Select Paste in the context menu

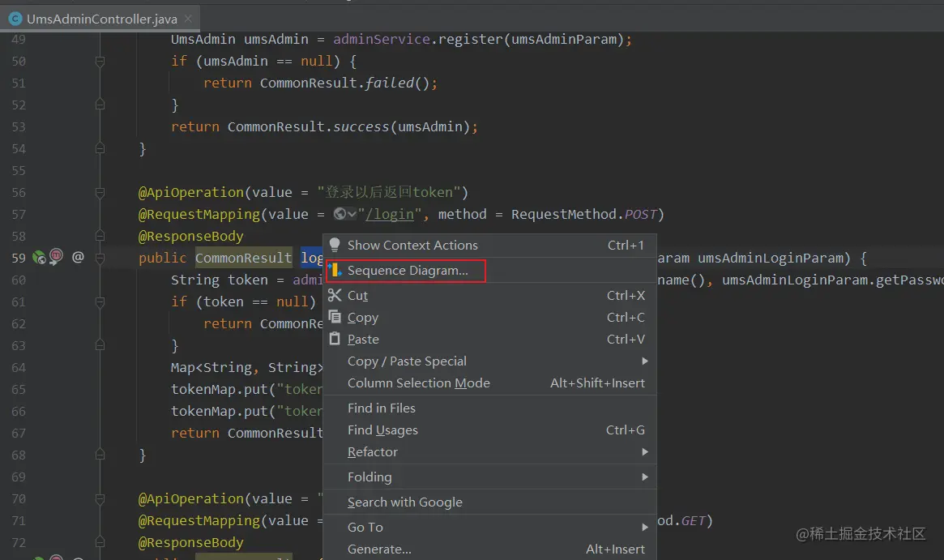[490, 339]
